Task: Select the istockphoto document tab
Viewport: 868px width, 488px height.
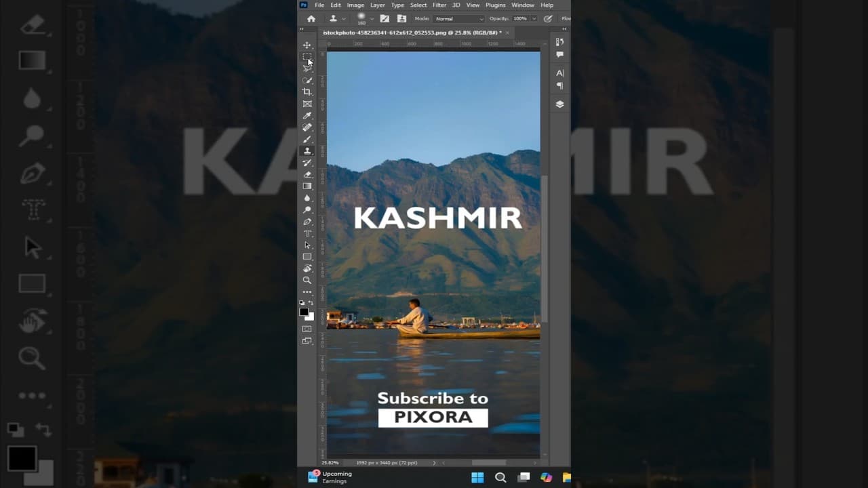Action: [412, 33]
